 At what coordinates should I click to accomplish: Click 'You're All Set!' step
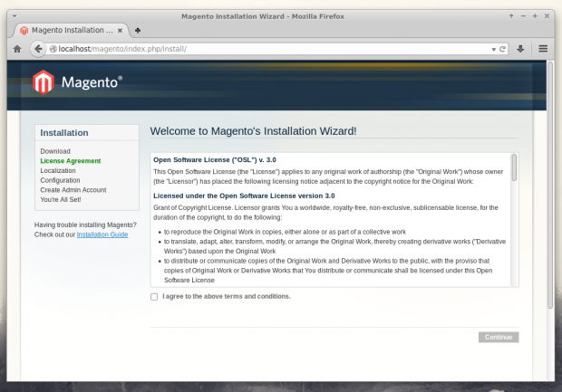click(x=60, y=200)
